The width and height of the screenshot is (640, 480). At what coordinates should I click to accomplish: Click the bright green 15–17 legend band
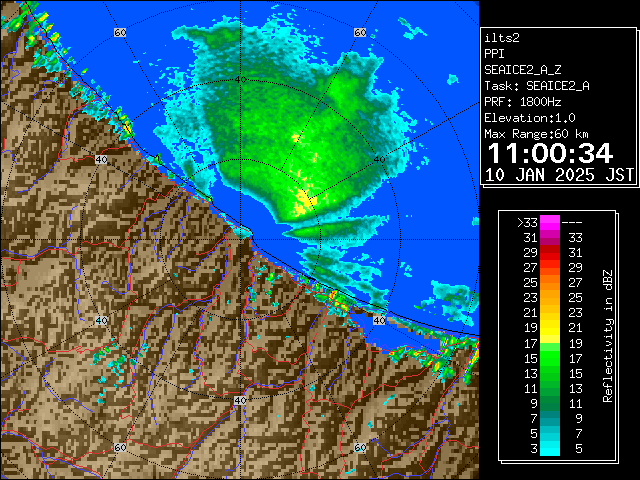[x=550, y=358]
